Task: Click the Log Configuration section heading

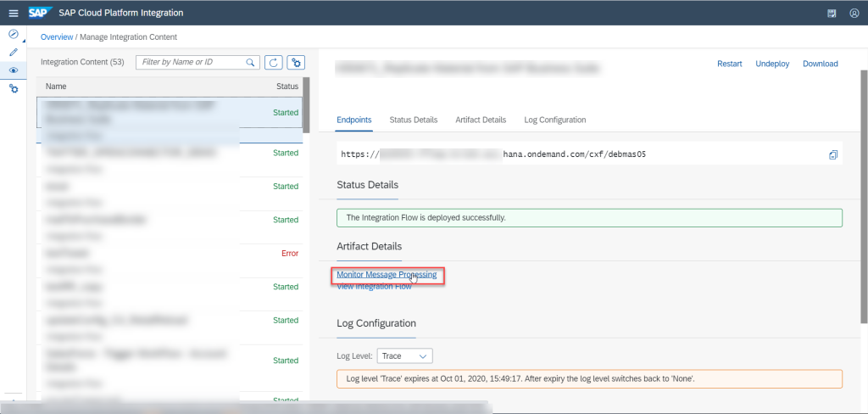Action: 376,323
